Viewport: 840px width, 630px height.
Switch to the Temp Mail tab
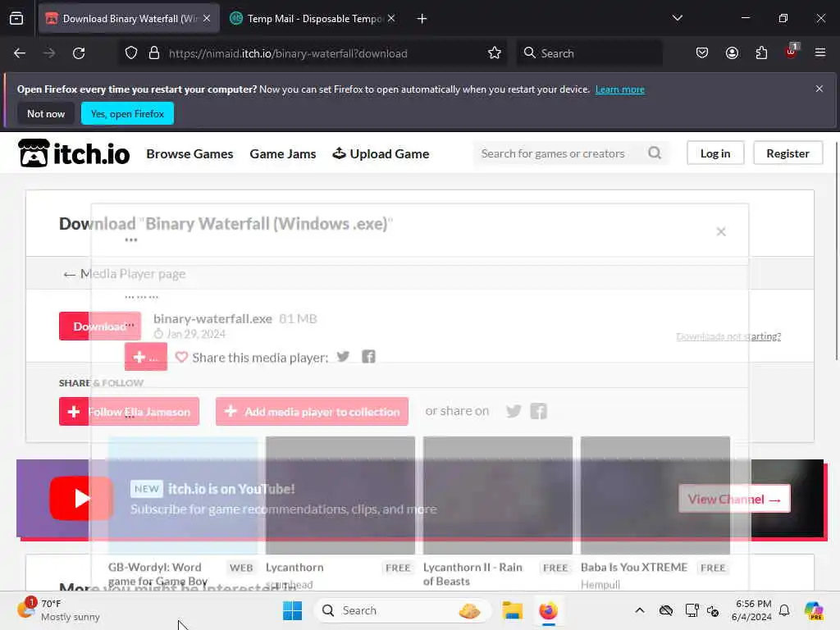click(313, 19)
